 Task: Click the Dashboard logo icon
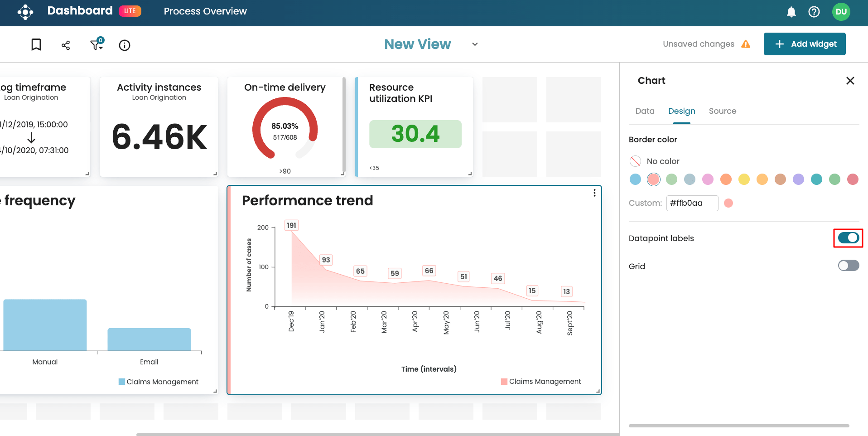pyautogui.click(x=25, y=12)
